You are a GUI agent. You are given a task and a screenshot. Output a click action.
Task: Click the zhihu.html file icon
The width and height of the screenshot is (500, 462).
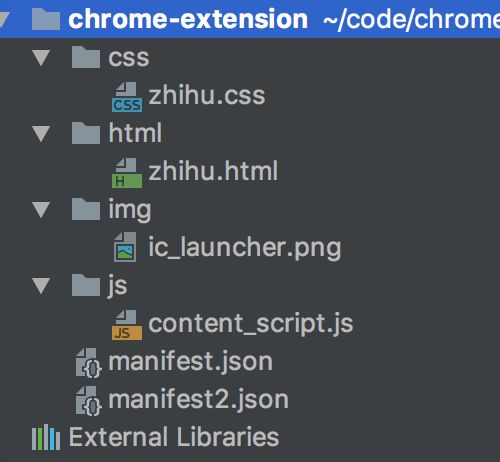click(127, 173)
